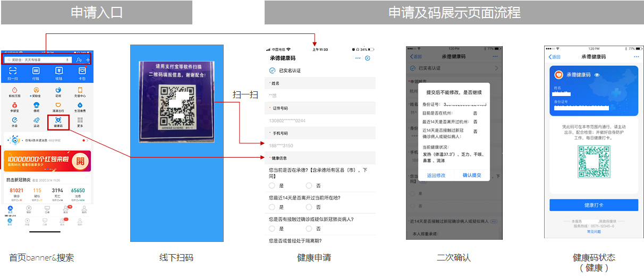Open 运动 app icon
Image resolution: width=644 pixels, height=278 pixels.
(36, 121)
